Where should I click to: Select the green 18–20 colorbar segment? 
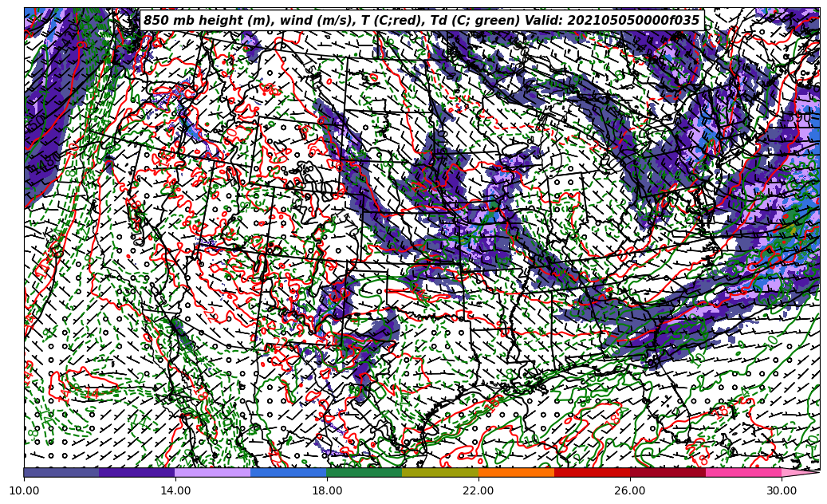point(364,472)
